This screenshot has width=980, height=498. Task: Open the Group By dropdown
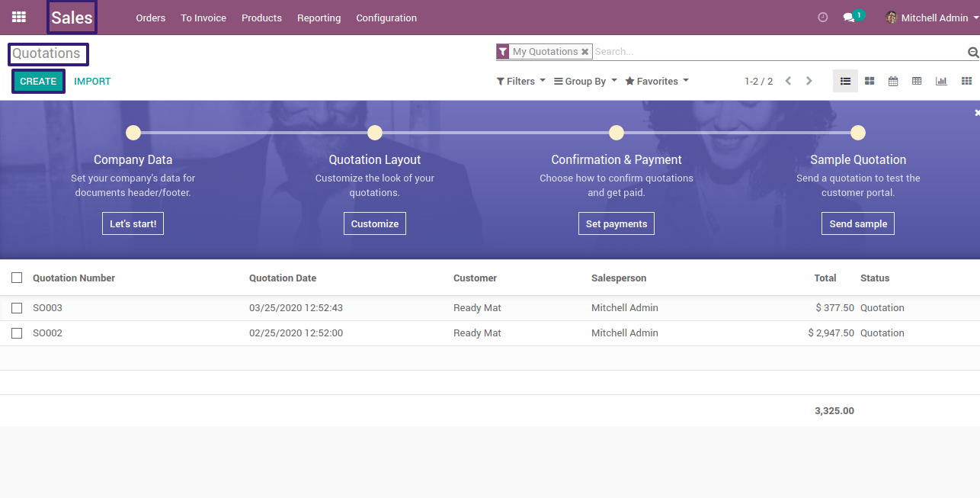(x=585, y=81)
